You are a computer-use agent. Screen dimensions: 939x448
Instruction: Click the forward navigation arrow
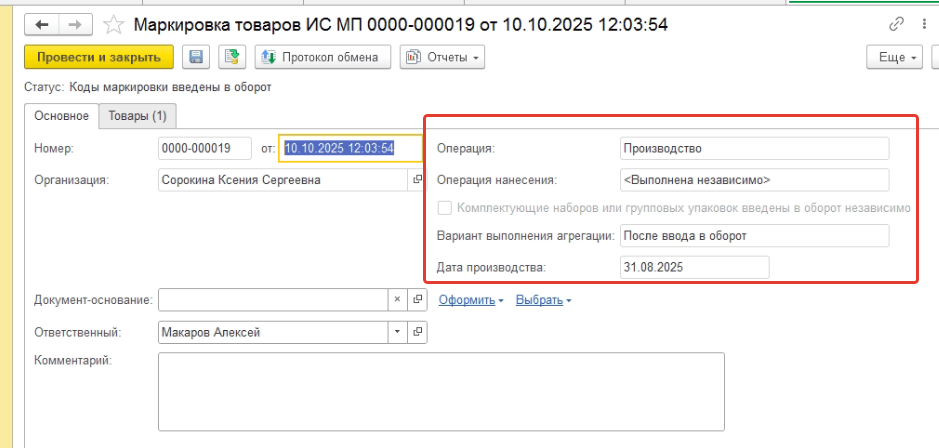pos(74,24)
